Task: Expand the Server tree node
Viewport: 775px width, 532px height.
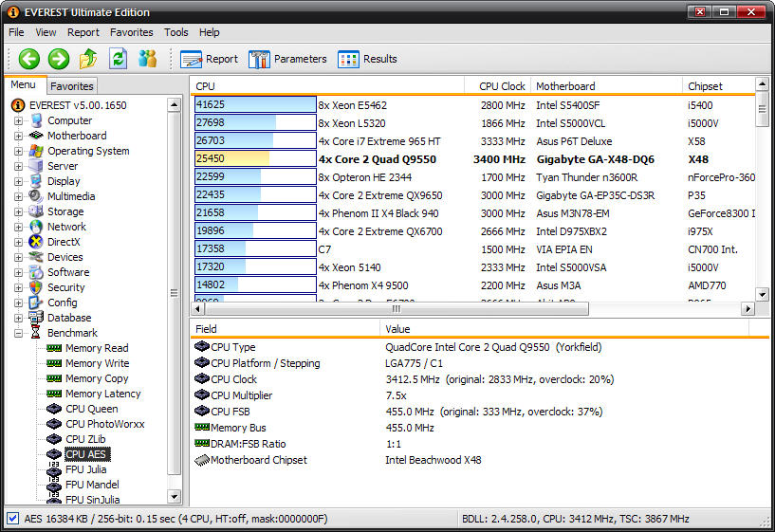Action: pyautogui.click(x=18, y=167)
